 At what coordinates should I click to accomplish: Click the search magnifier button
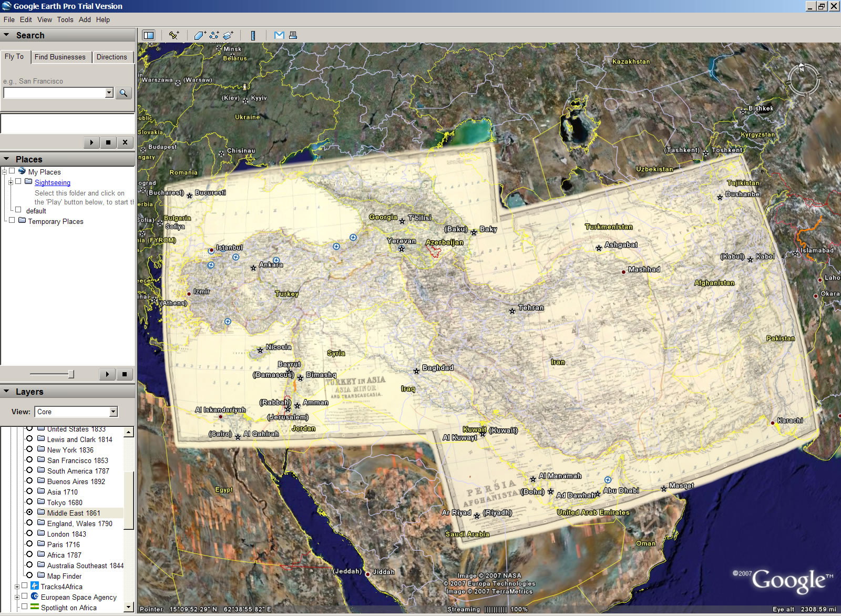[x=124, y=93]
